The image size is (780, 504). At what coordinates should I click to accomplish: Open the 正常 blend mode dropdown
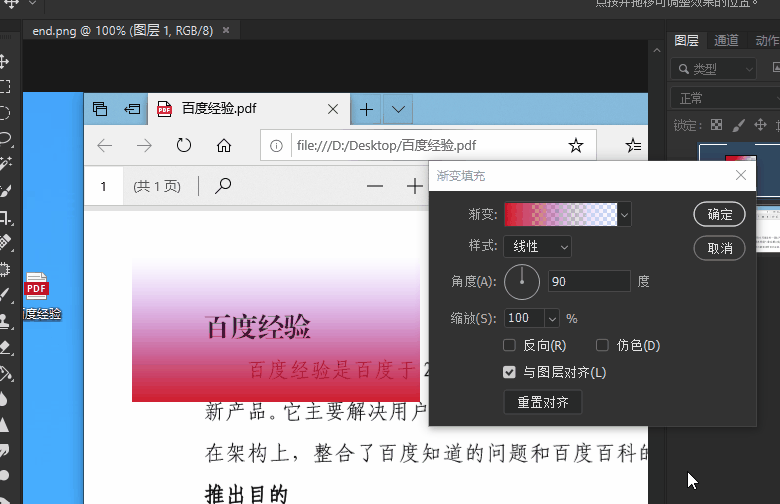coord(725,98)
